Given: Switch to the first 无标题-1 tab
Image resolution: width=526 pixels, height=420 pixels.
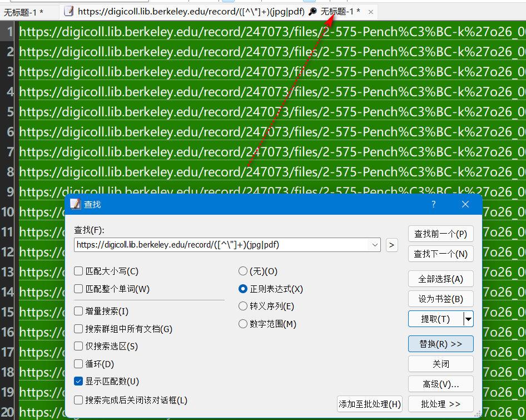Looking at the screenshot, I should tap(23, 12).
